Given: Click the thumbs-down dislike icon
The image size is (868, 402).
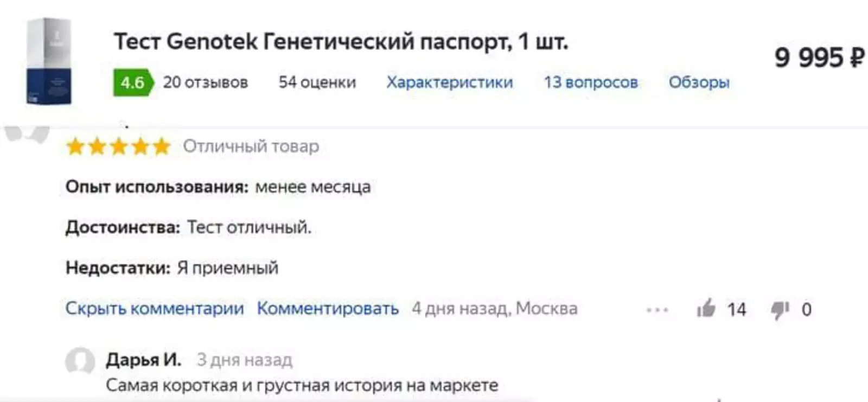Looking at the screenshot, I should pos(780,310).
